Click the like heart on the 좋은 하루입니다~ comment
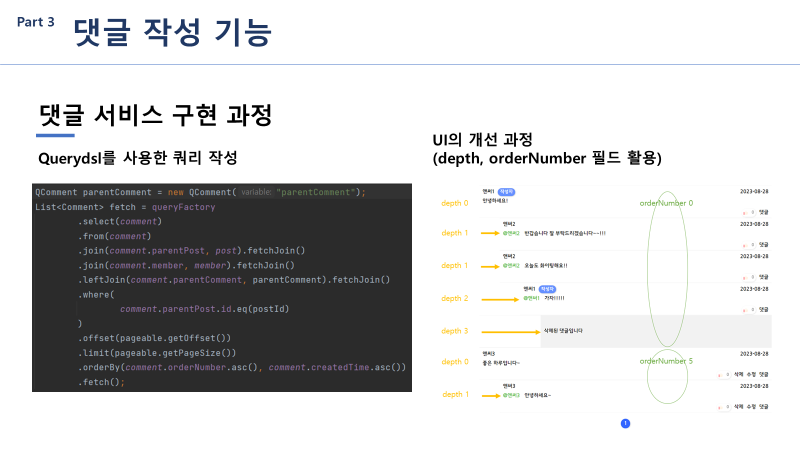Viewport: 800px width, 450px height. (x=720, y=375)
